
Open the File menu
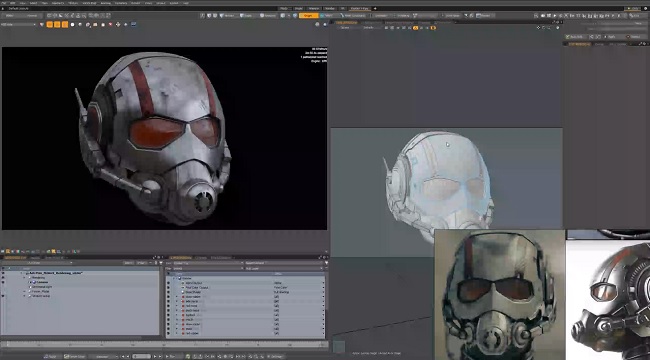click(3, 3)
